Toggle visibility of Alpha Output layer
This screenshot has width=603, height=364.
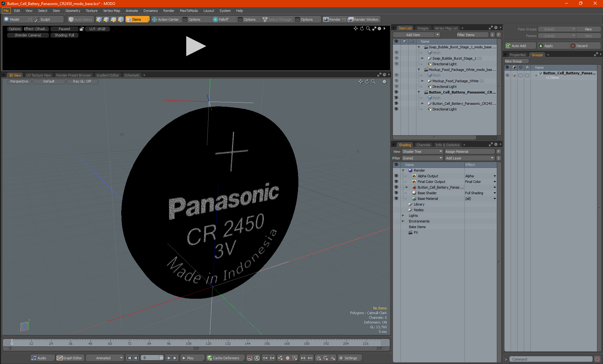tap(396, 176)
